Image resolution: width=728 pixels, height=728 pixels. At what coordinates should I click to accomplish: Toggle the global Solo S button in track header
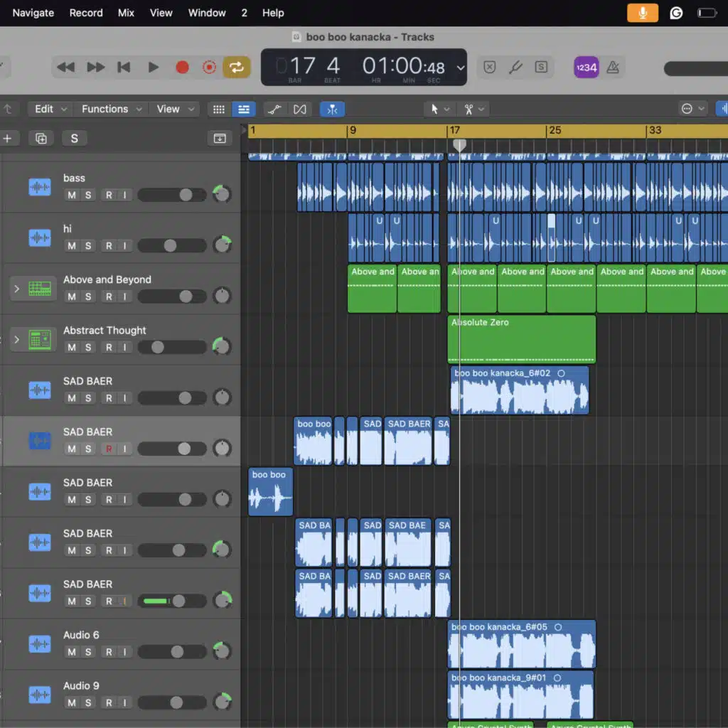tap(74, 139)
